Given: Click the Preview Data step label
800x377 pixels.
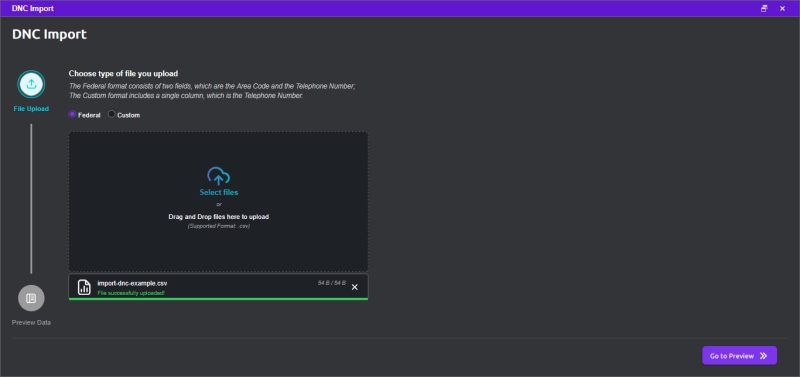Looking at the screenshot, I should [31, 322].
